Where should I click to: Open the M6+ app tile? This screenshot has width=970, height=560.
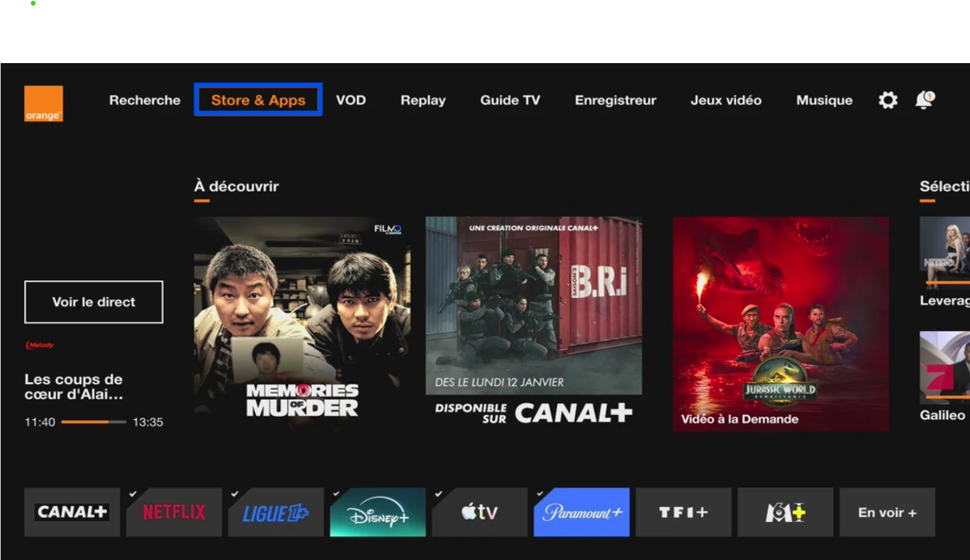[x=785, y=512]
